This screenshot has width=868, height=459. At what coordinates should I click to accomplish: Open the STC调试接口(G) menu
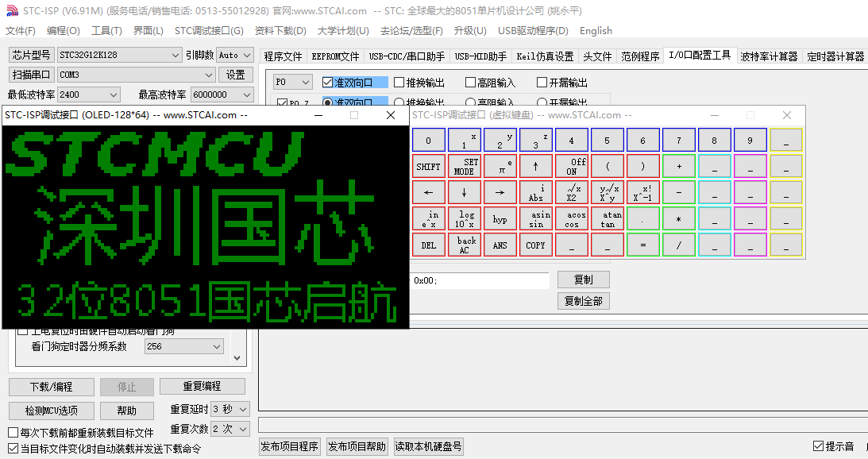(209, 31)
